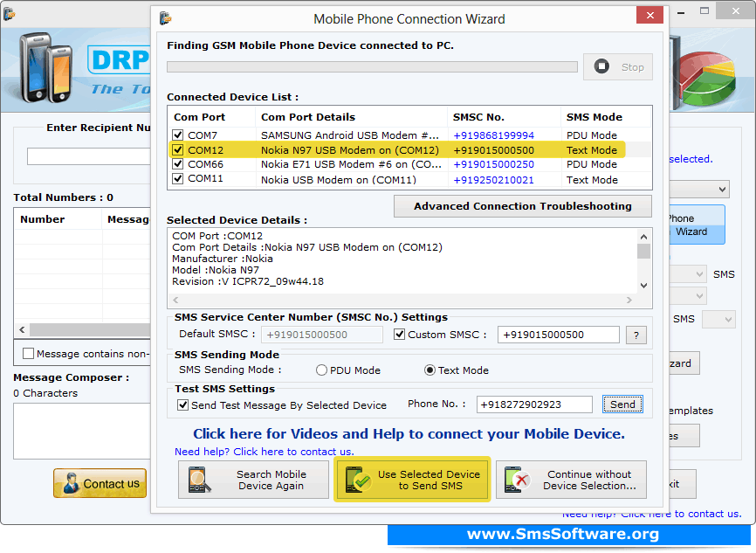Click Search Mobile Device Again
The height and width of the screenshot is (553, 756).
(253, 480)
